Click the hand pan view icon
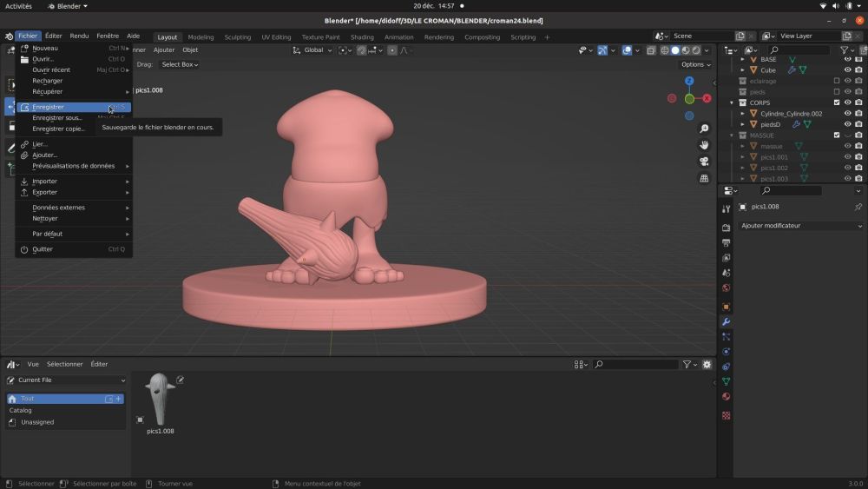The height and width of the screenshot is (489, 868). coord(704,145)
